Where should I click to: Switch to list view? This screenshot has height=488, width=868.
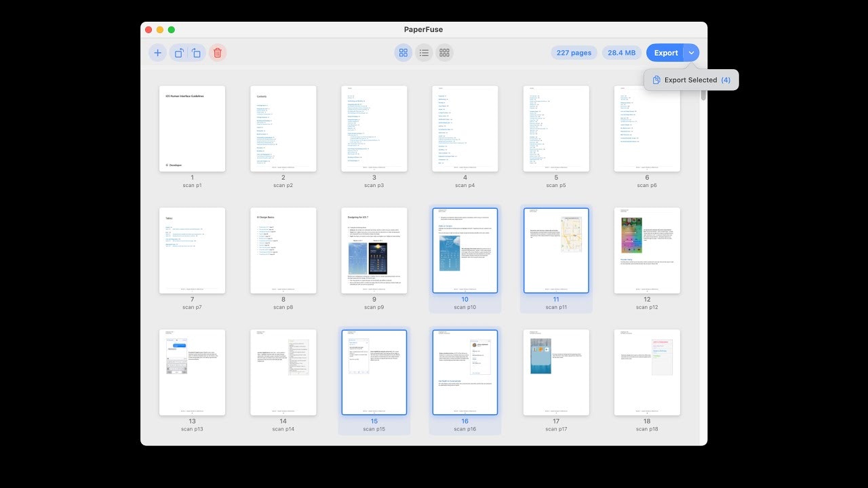[x=424, y=53]
